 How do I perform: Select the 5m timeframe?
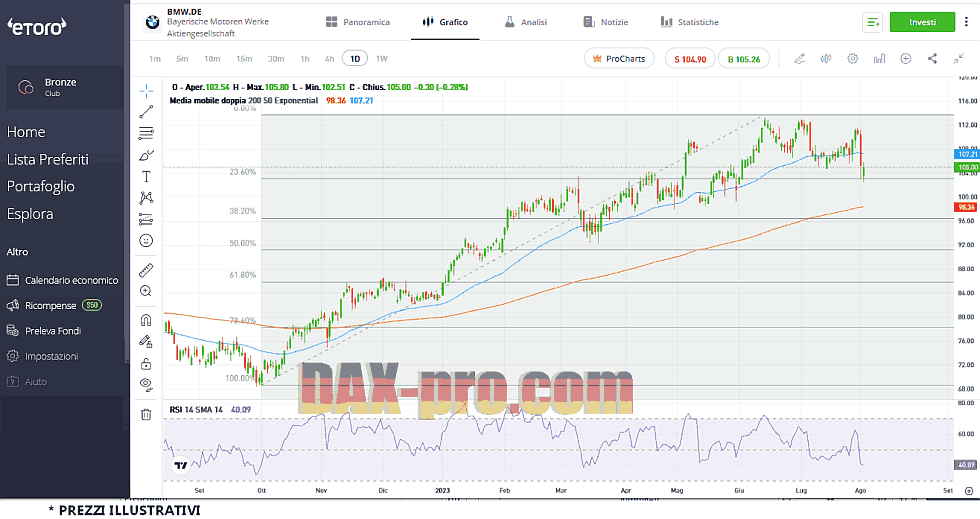182,59
